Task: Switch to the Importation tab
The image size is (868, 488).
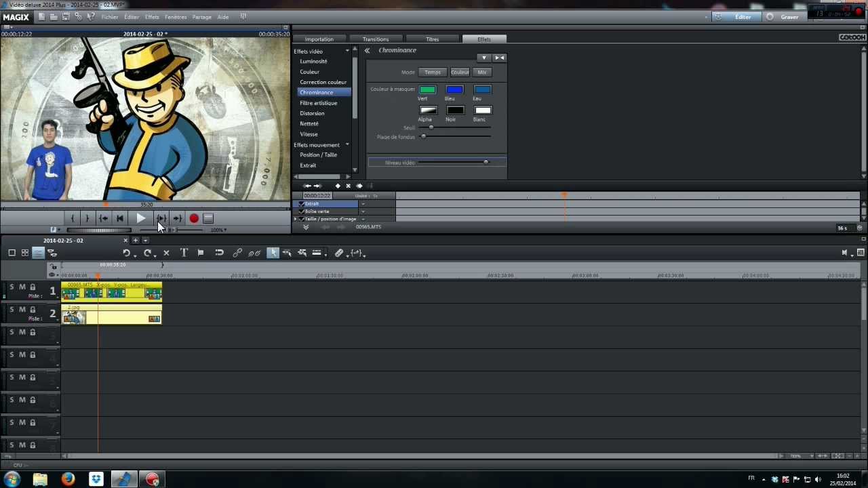Action: coord(319,39)
